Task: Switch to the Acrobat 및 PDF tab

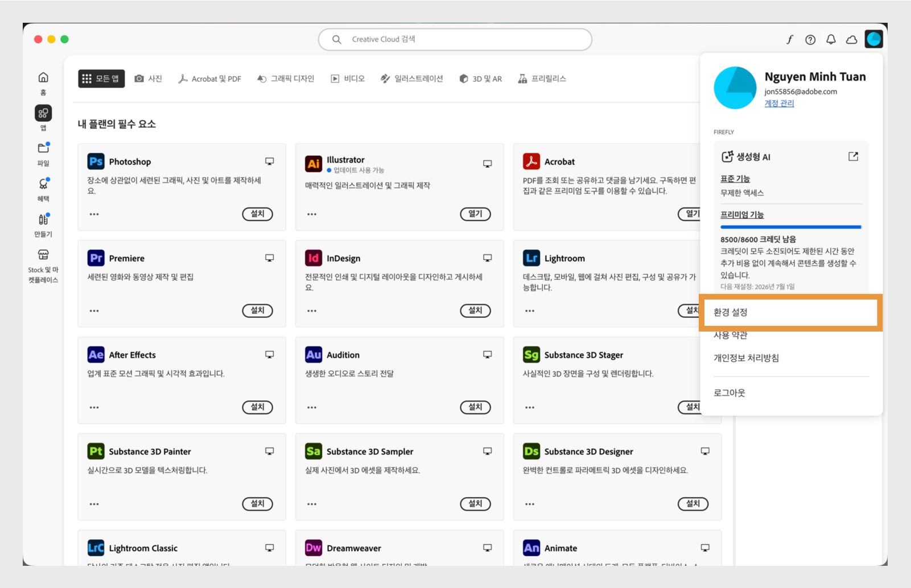Action: pyautogui.click(x=209, y=78)
